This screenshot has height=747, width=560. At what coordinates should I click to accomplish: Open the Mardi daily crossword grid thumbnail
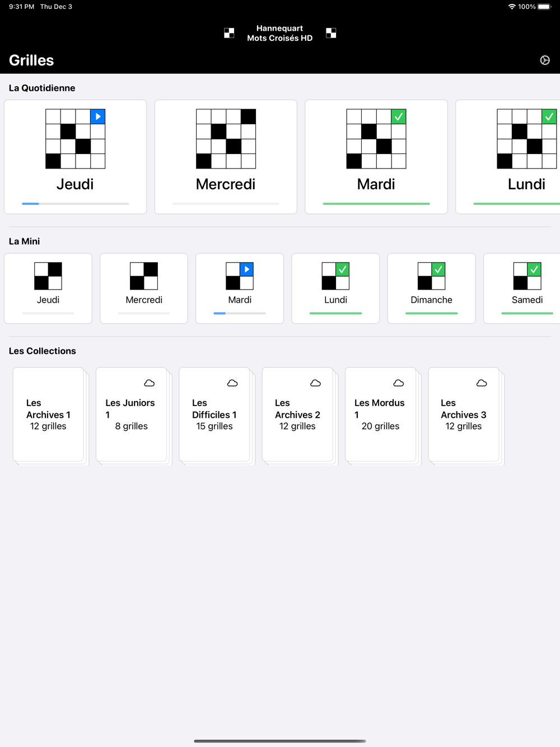coord(376,139)
